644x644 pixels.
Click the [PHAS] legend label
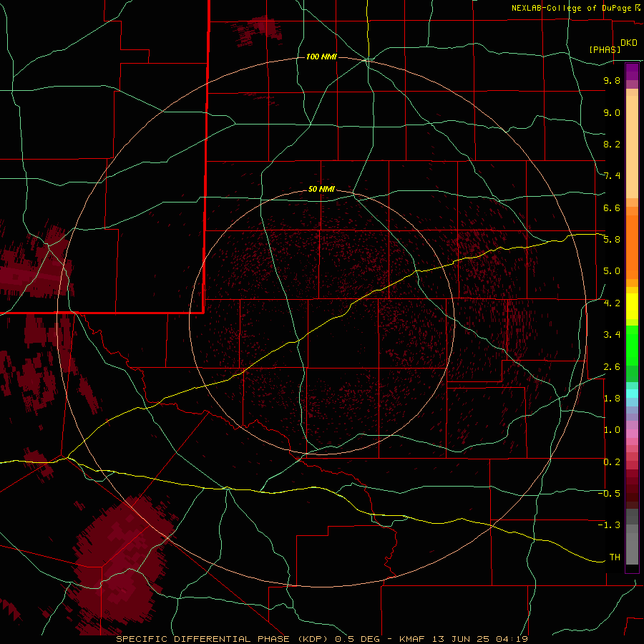point(605,49)
